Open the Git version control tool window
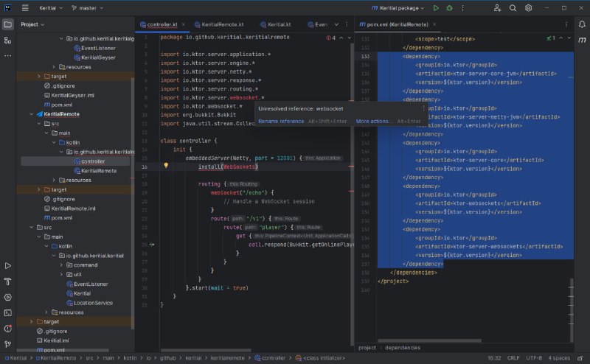 pos(8,343)
